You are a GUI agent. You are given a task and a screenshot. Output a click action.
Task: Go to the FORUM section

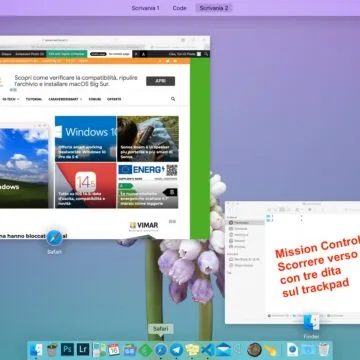click(x=95, y=99)
